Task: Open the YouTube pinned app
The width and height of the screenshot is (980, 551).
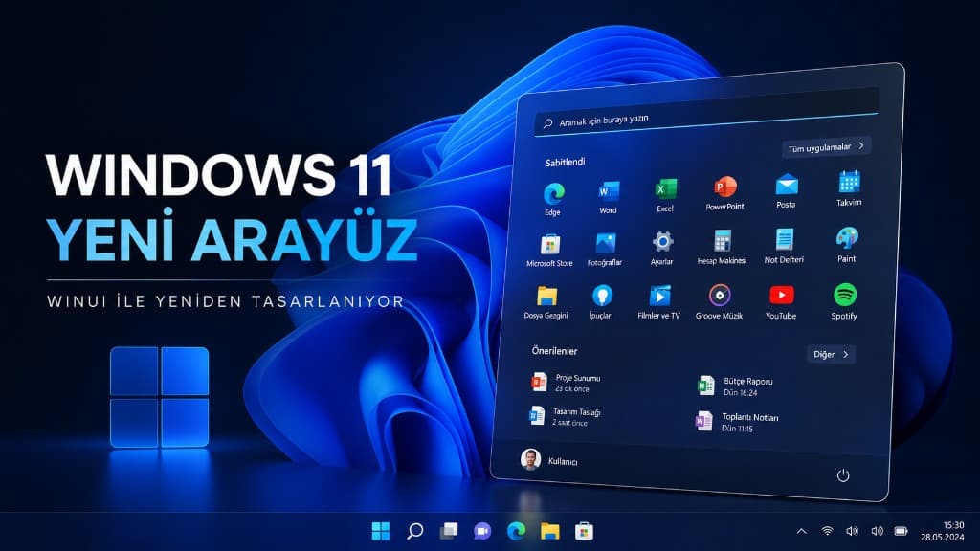Action: [x=781, y=302]
